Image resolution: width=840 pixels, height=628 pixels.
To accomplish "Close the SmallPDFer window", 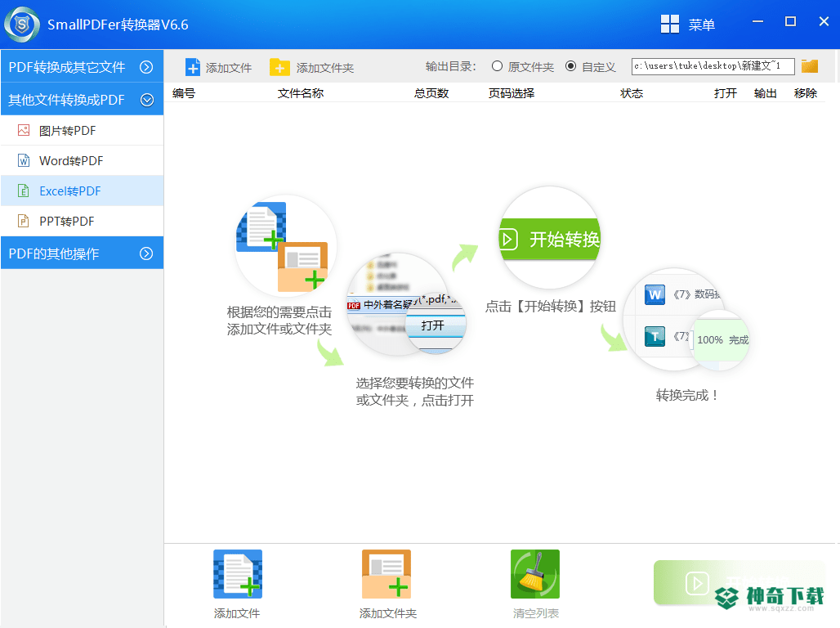I will 824,21.
